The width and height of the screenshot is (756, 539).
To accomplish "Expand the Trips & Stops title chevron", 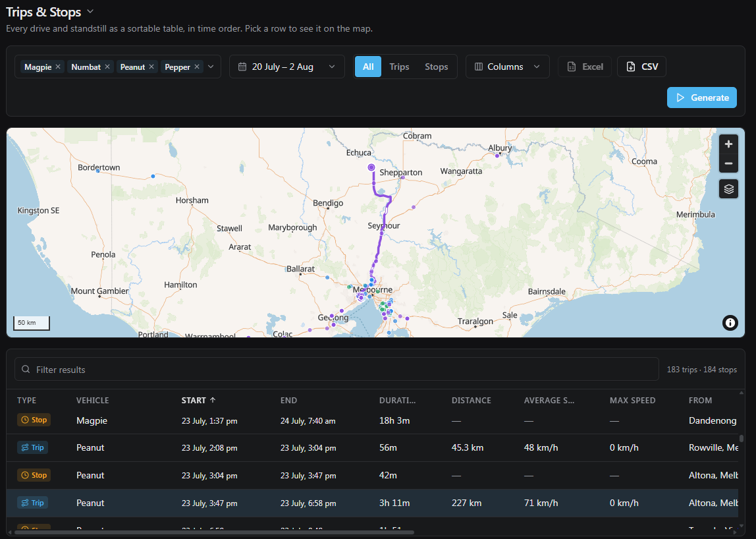I will (x=90, y=12).
